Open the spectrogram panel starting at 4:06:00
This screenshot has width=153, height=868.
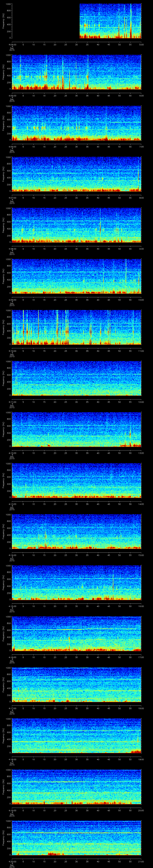77,123
